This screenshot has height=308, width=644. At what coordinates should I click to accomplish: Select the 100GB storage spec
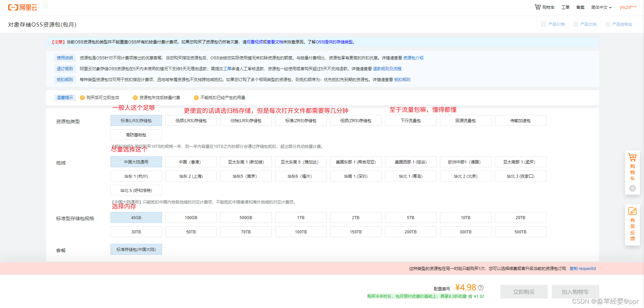pos(191,217)
